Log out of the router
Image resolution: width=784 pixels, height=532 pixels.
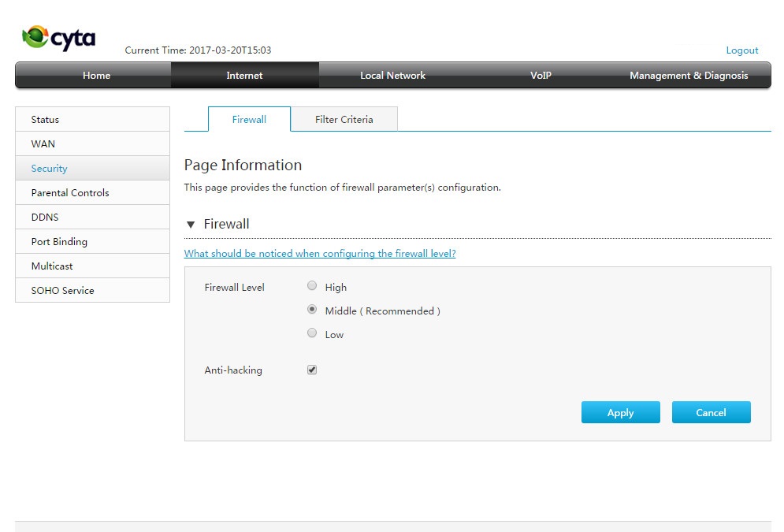742,50
